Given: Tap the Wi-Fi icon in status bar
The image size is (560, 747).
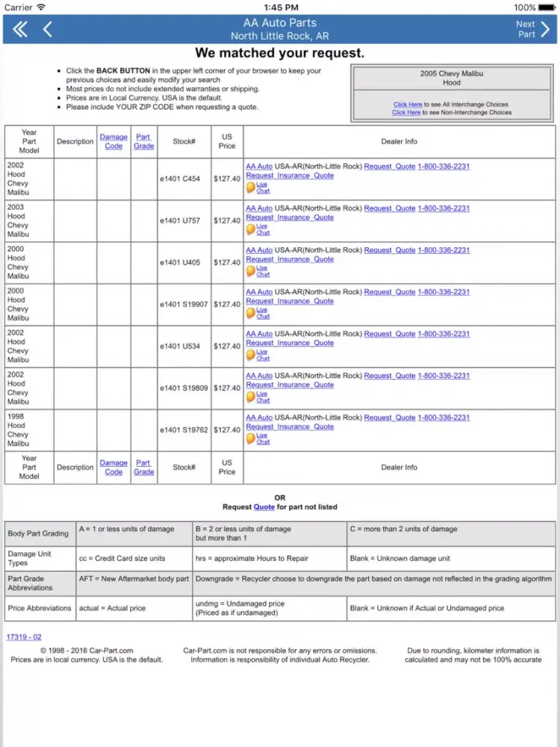Looking at the screenshot, I should [41, 7].
